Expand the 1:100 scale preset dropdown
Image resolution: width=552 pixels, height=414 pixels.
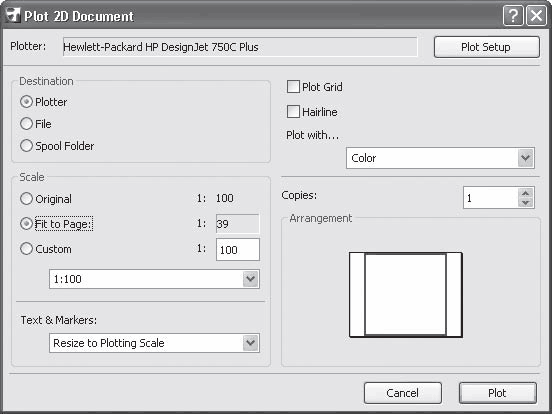(154, 279)
